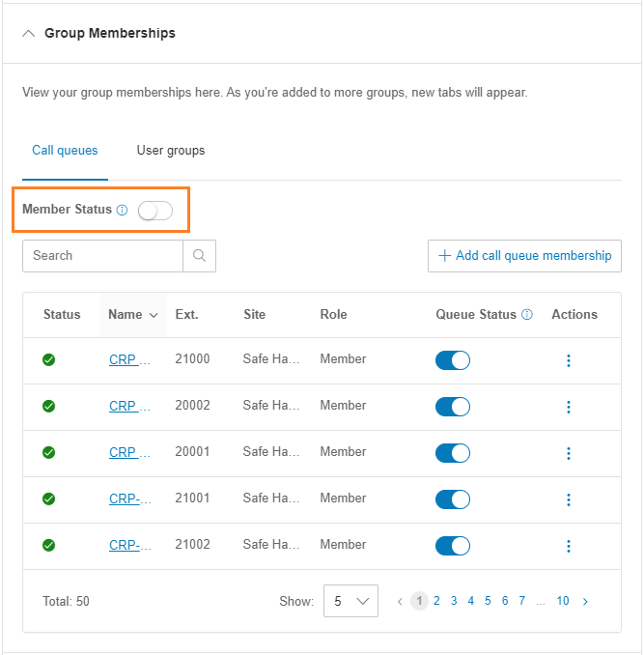Go to page 3
Screen dimensions: 644x655
454,601
